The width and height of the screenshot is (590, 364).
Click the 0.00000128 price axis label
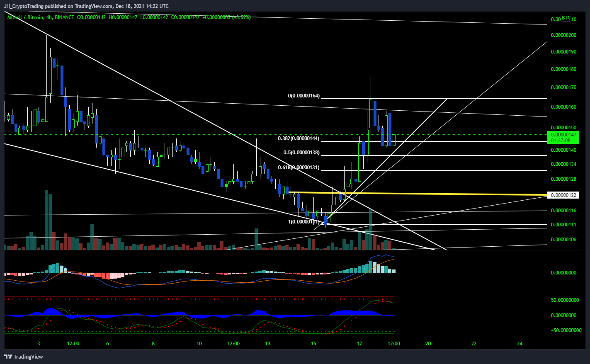point(563,179)
